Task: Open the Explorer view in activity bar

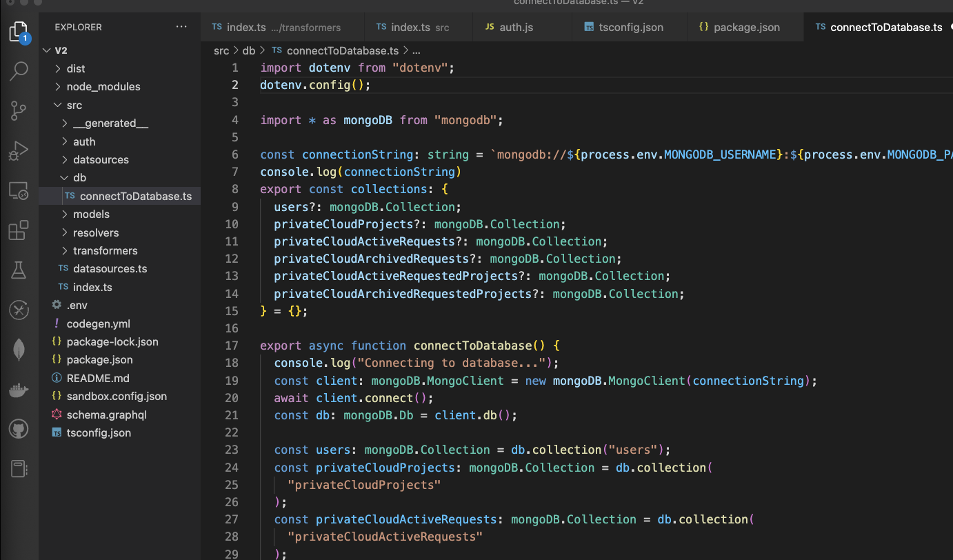Action: click(19, 32)
